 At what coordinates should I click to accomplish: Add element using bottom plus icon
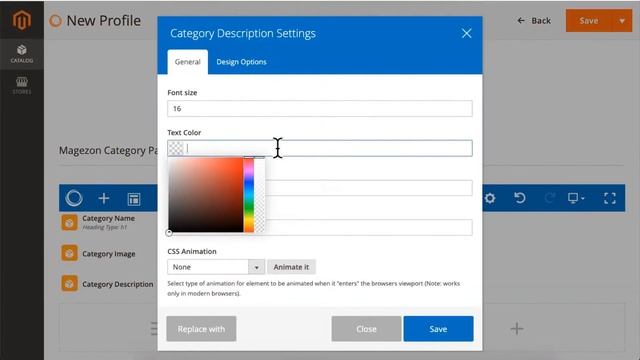click(x=517, y=328)
